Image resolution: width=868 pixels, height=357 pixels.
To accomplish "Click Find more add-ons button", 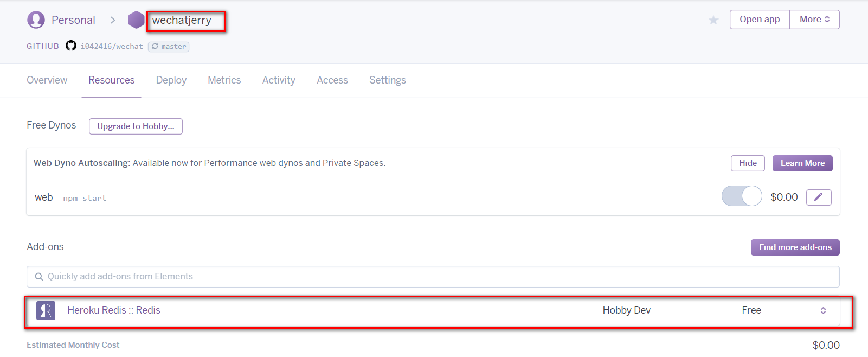I will [795, 247].
